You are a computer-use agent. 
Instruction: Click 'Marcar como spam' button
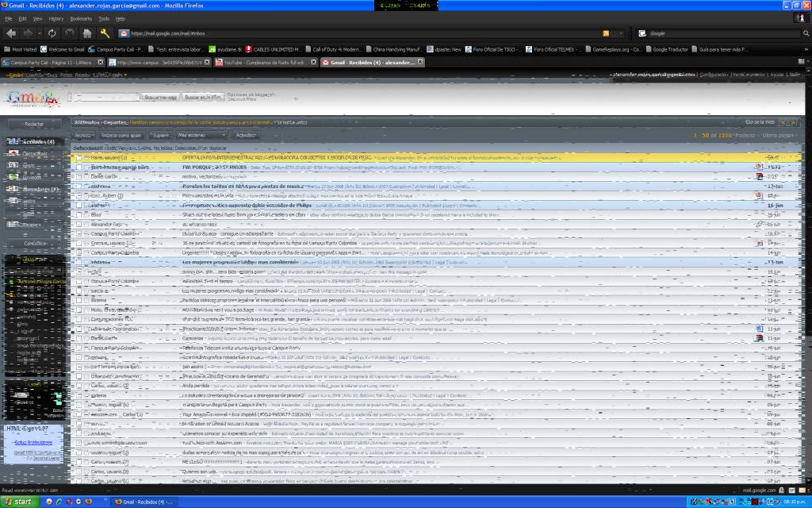click(x=121, y=135)
